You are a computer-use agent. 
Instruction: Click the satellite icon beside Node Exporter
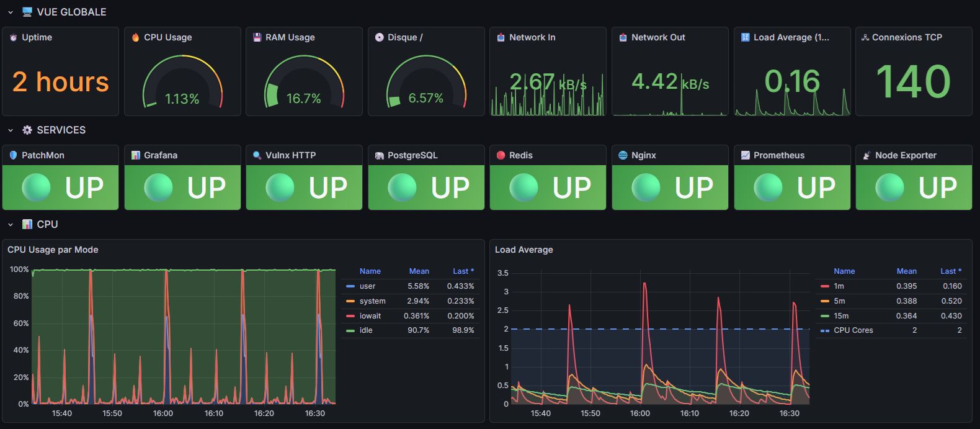(x=866, y=155)
